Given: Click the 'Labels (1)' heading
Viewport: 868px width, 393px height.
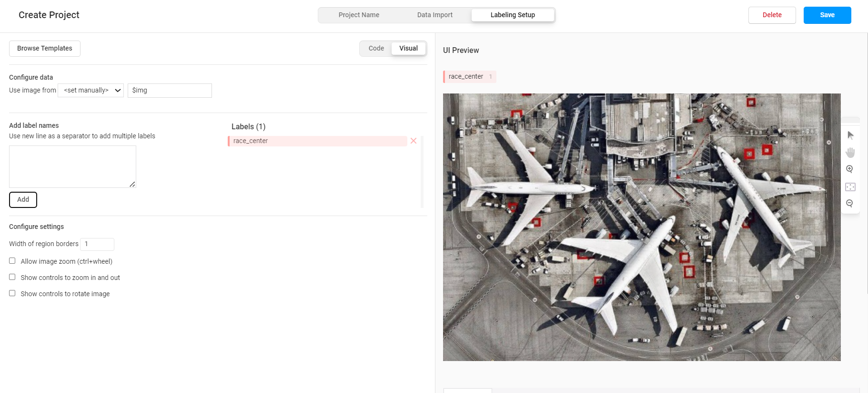Looking at the screenshot, I should 248,126.
